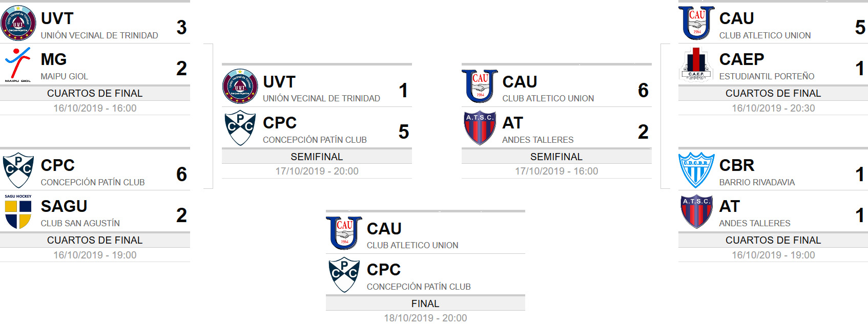Click the CPC logo in the semifinal

(x=240, y=128)
